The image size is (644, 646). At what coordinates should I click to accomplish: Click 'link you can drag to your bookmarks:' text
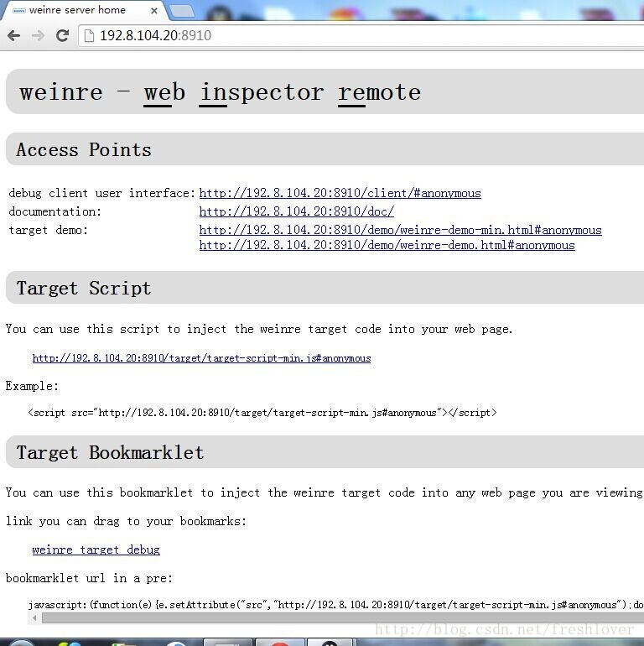coord(126,521)
